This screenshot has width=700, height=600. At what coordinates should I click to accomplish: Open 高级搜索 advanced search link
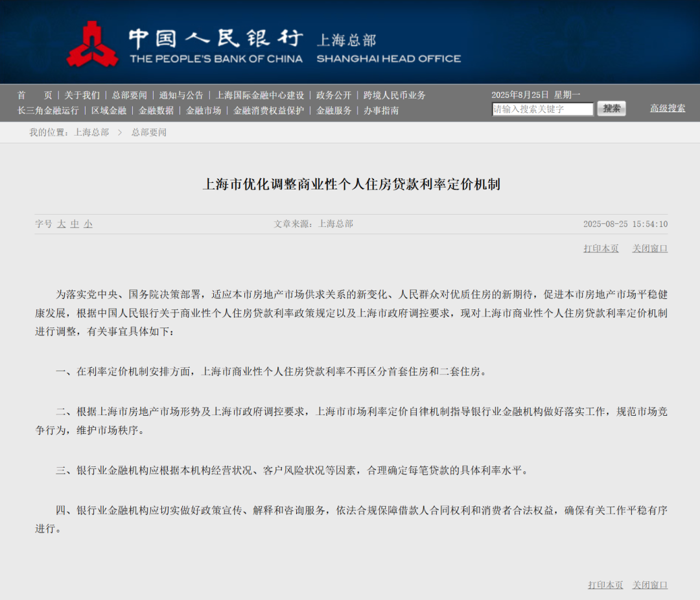[x=668, y=108]
